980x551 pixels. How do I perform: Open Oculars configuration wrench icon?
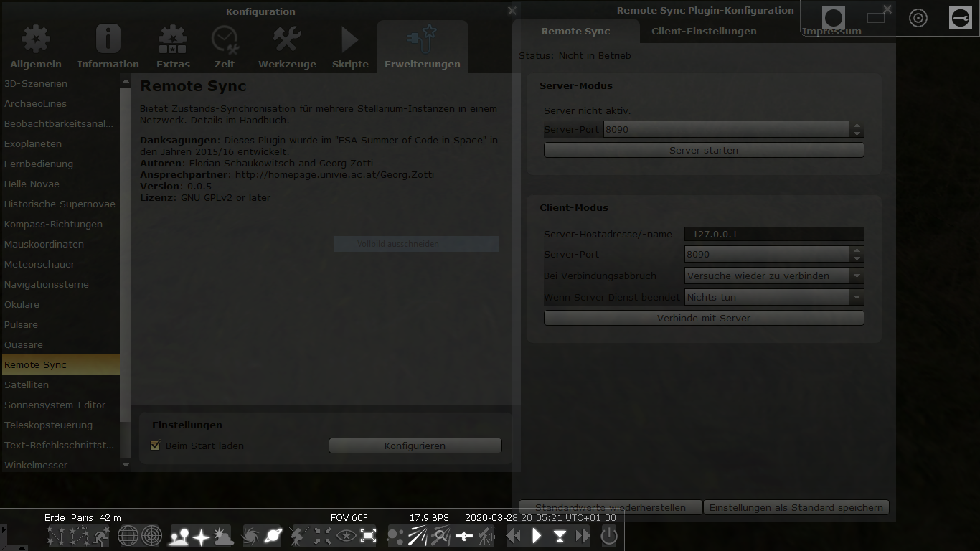point(961,18)
